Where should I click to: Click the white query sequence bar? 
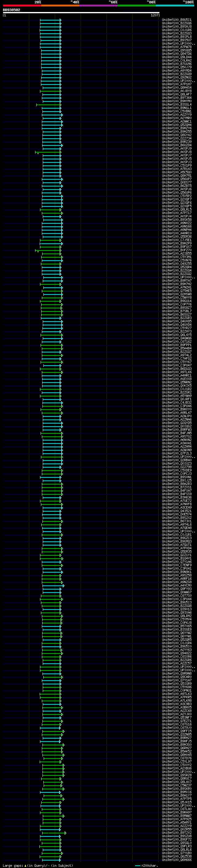[x=81, y=13]
